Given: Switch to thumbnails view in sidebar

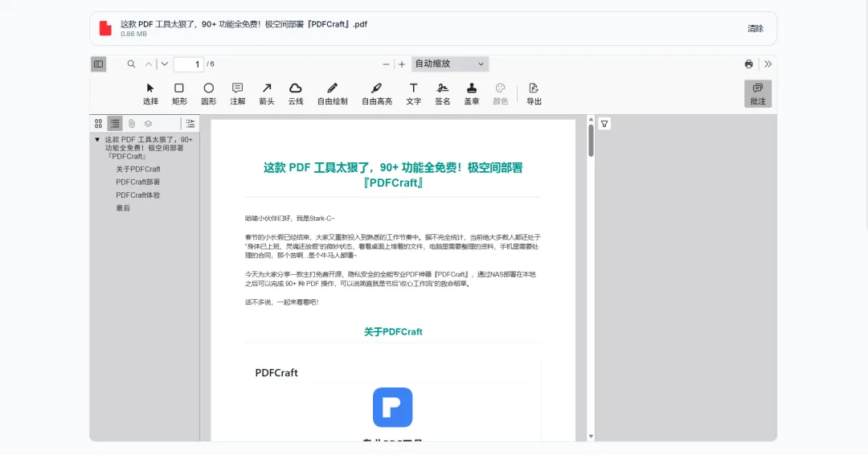Looking at the screenshot, I should point(99,124).
